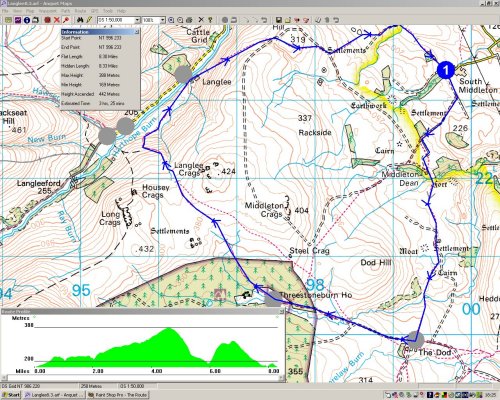This screenshot has height=400, width=500.
Task: Click the green elevation profile peak
Action: coord(169,329)
